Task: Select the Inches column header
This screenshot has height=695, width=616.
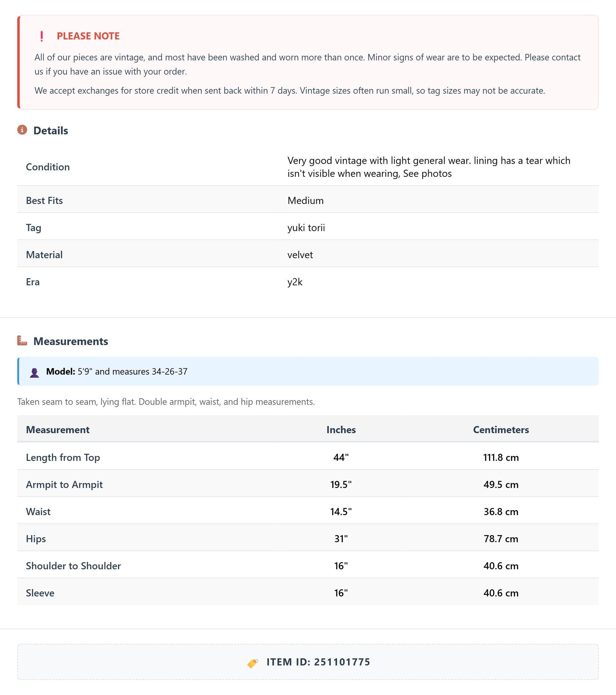Action: pyautogui.click(x=341, y=429)
